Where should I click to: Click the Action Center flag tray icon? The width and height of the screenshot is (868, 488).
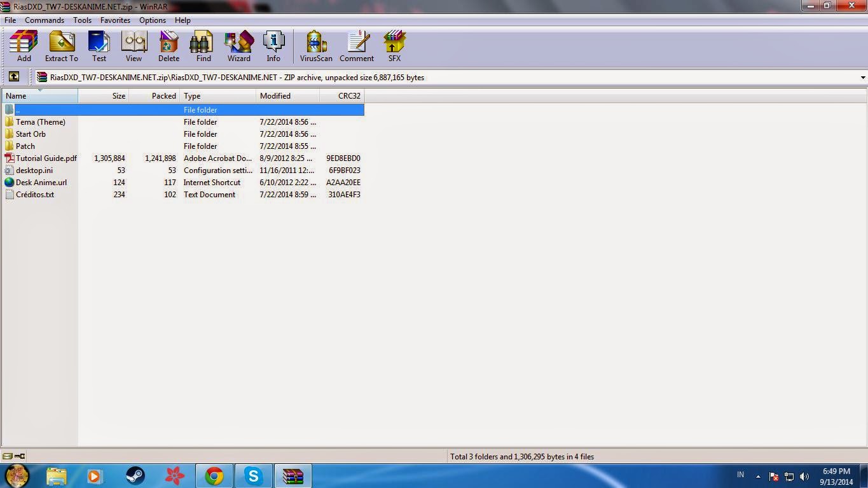click(774, 476)
